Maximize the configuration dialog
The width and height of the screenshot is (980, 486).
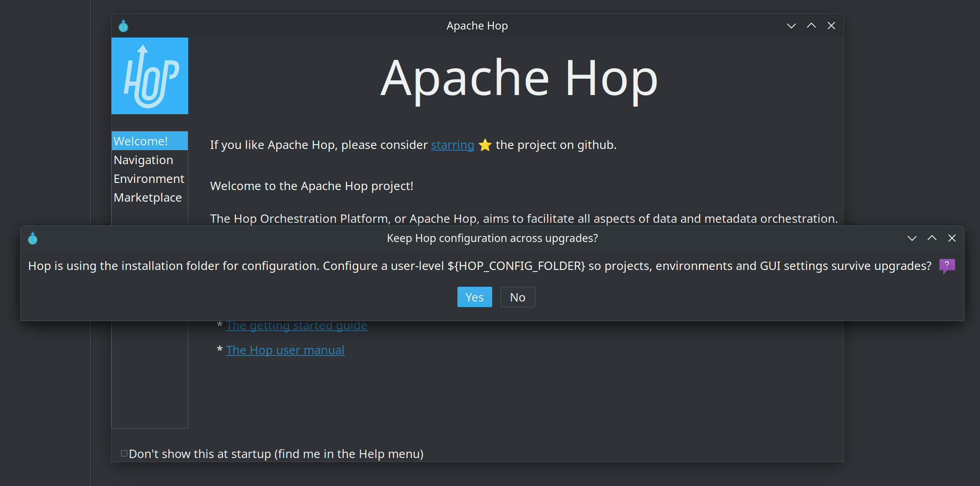(932, 238)
